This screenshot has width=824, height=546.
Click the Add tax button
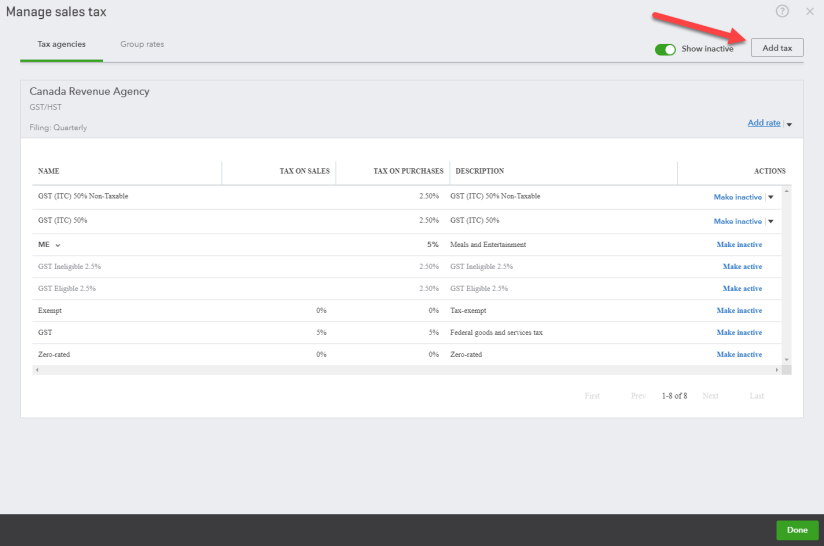pos(777,48)
